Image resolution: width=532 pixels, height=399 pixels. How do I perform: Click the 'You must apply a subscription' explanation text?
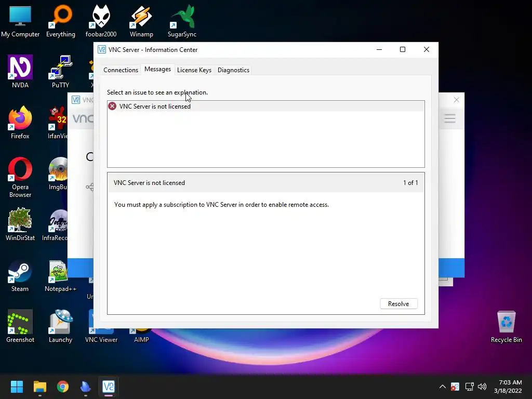pos(221,205)
